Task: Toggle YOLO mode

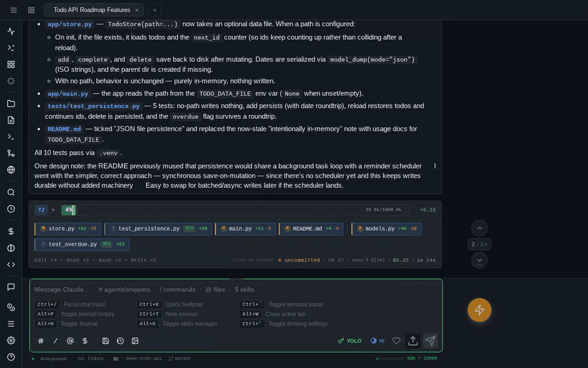Action: [x=350, y=341]
